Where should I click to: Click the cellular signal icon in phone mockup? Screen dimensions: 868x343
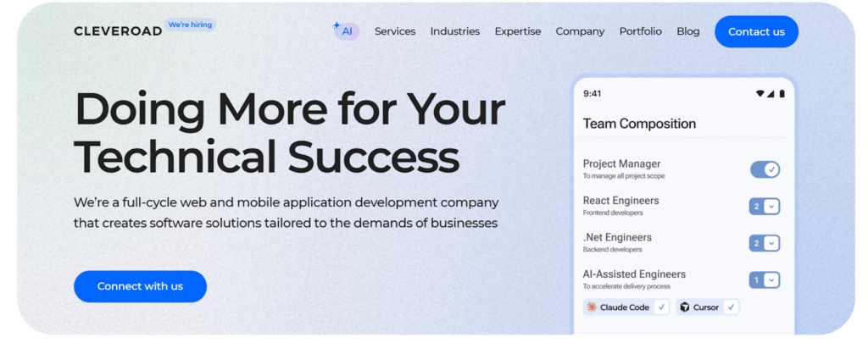771,94
